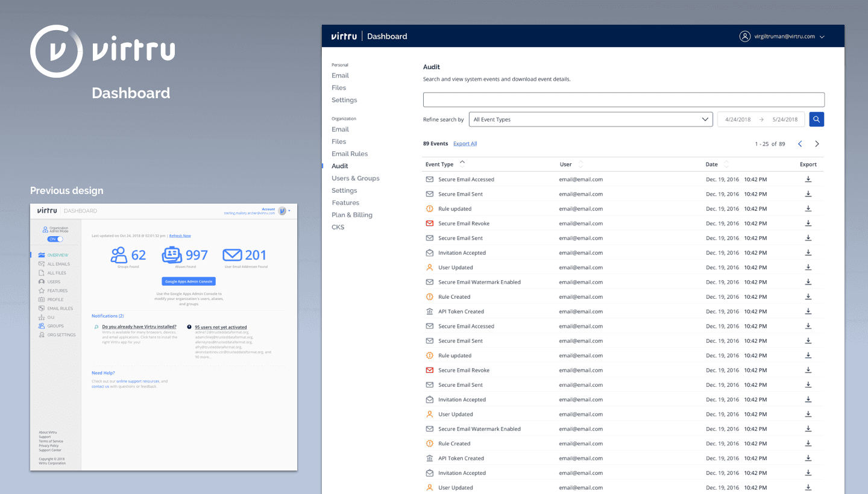This screenshot has height=494, width=868.
Task: Open Plan & Billing in the sidebar
Action: pos(352,214)
